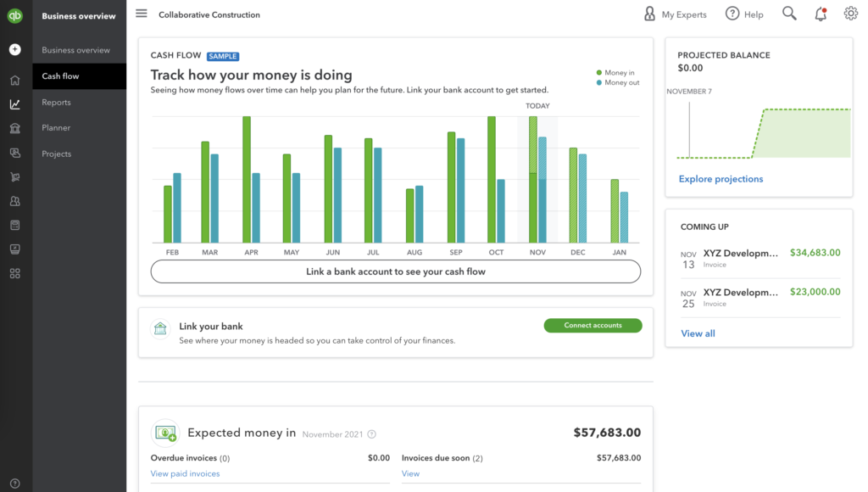Open the Explore projections link
The width and height of the screenshot is (868, 492).
coord(721,179)
